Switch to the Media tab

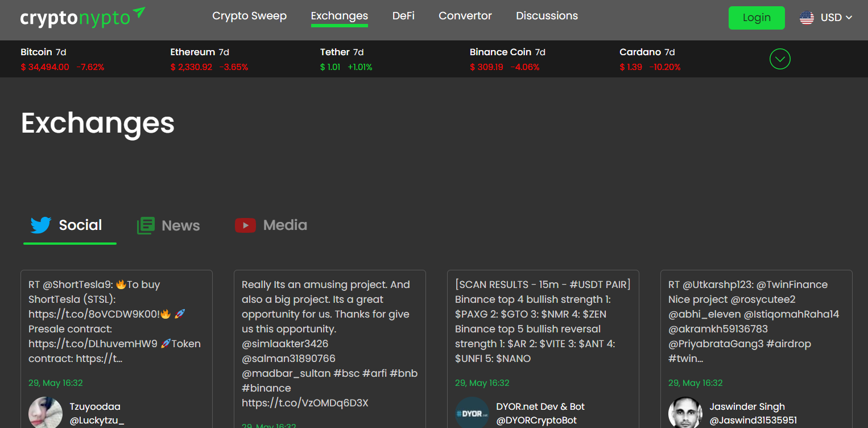[271, 226]
